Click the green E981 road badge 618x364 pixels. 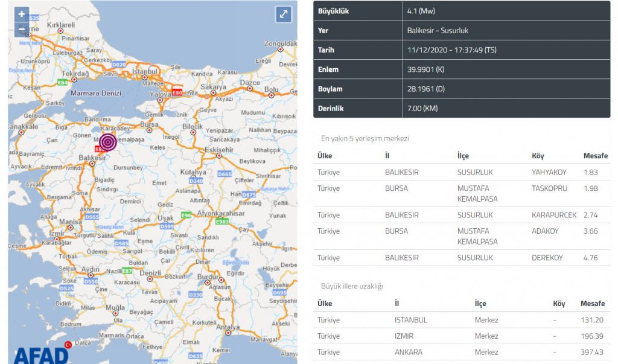222,222
